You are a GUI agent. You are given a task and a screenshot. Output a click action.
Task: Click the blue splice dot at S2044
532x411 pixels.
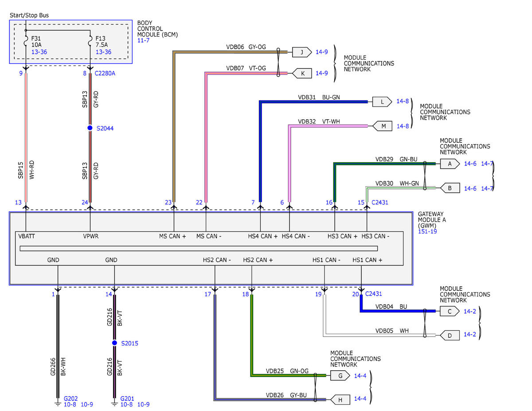tap(90, 128)
